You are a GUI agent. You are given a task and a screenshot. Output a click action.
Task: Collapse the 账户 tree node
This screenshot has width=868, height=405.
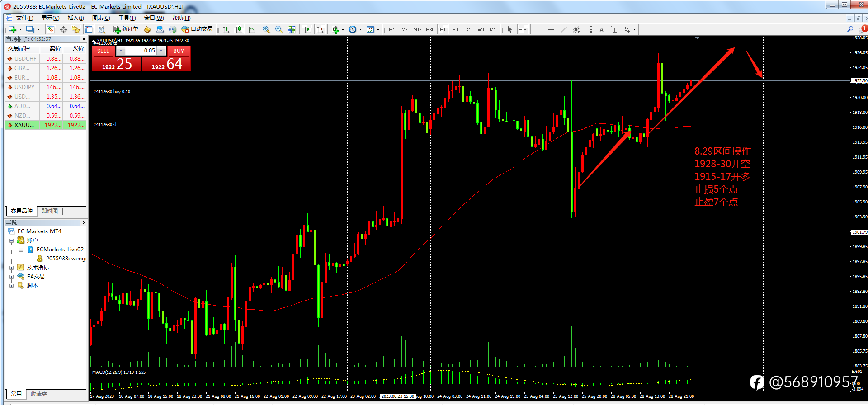click(x=12, y=240)
